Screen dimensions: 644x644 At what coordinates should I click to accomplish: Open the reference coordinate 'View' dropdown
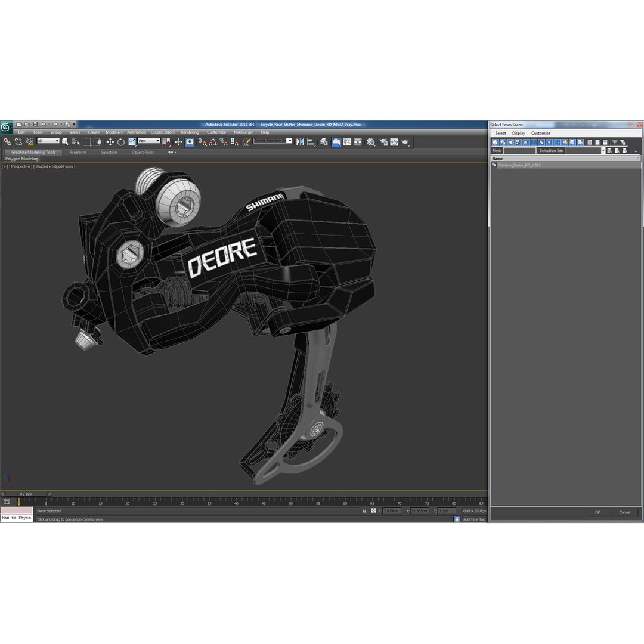pos(148,141)
